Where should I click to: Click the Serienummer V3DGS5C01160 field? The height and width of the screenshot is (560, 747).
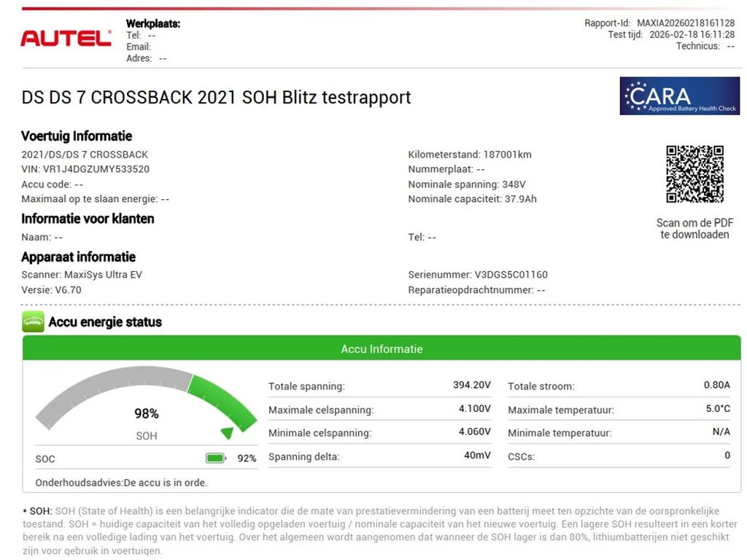[x=477, y=275]
